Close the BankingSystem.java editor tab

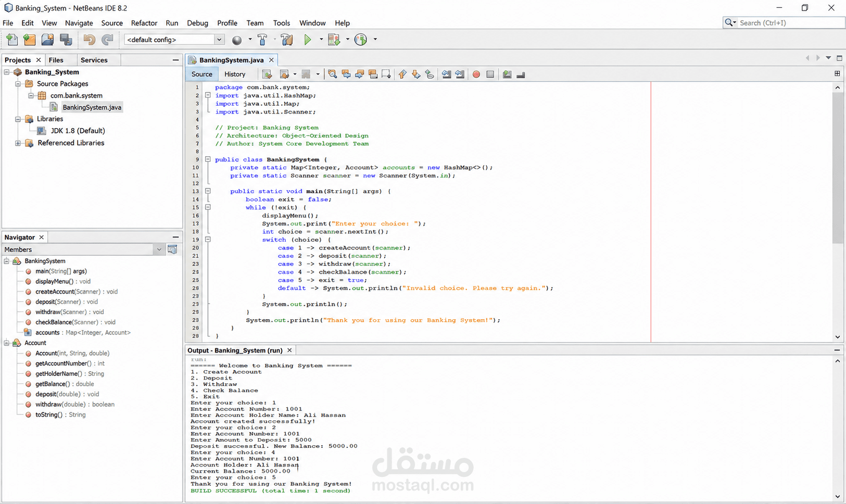click(271, 60)
